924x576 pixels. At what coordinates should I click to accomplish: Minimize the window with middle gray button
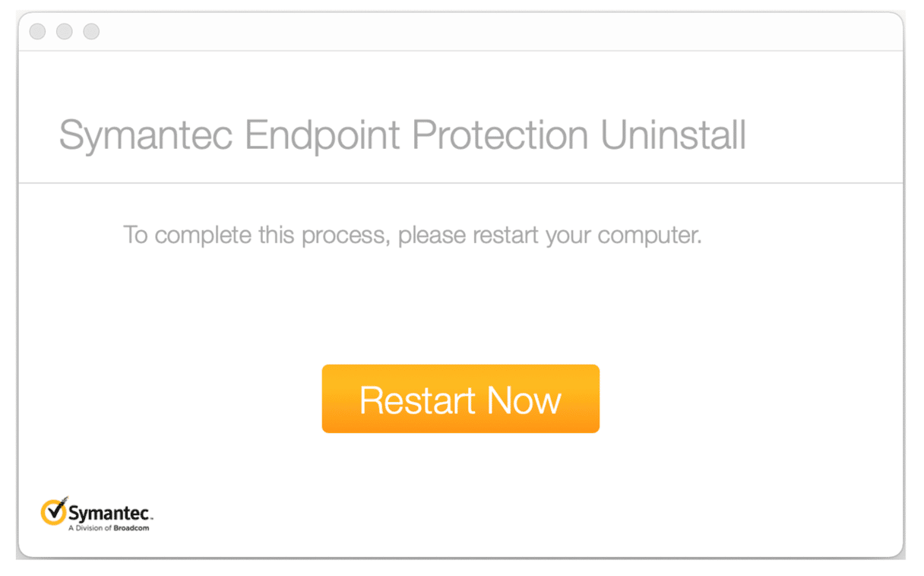tap(65, 31)
